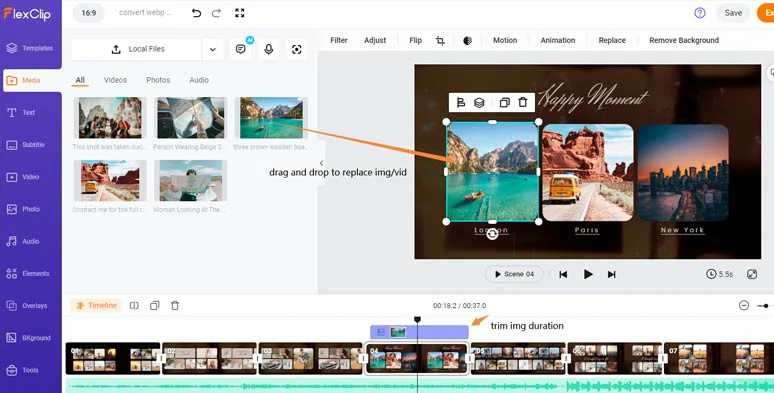774x393 pixels.
Task: Click the rotate handle under the selected image
Action: [x=492, y=235]
